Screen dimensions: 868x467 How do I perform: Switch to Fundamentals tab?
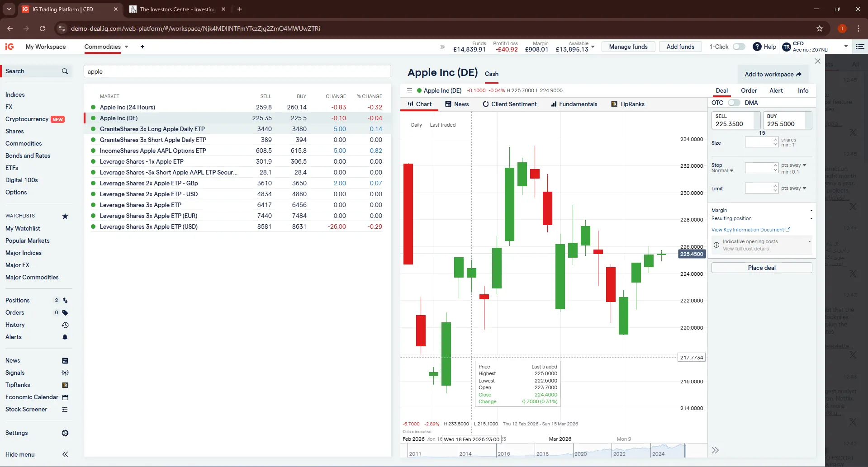click(x=574, y=104)
